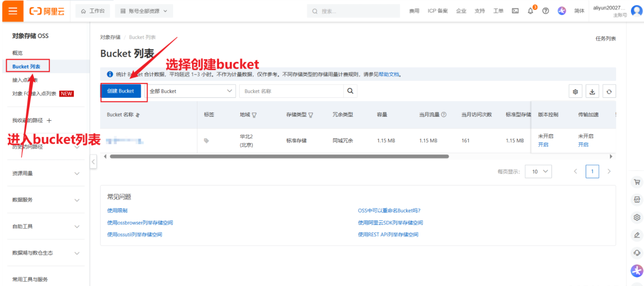Image resolution: width=644 pixels, height=286 pixels.
Task: Select 概览 in the sidebar
Action: coord(18,53)
